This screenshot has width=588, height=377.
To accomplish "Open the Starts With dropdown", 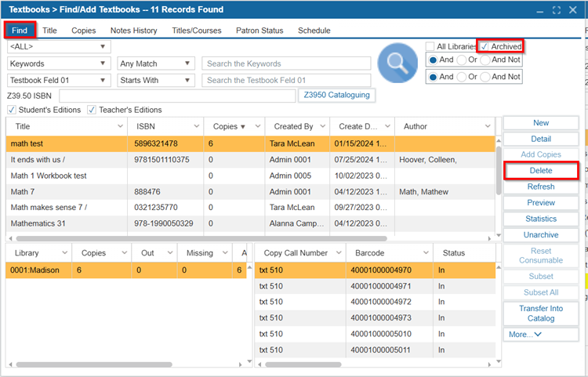I will (x=156, y=80).
